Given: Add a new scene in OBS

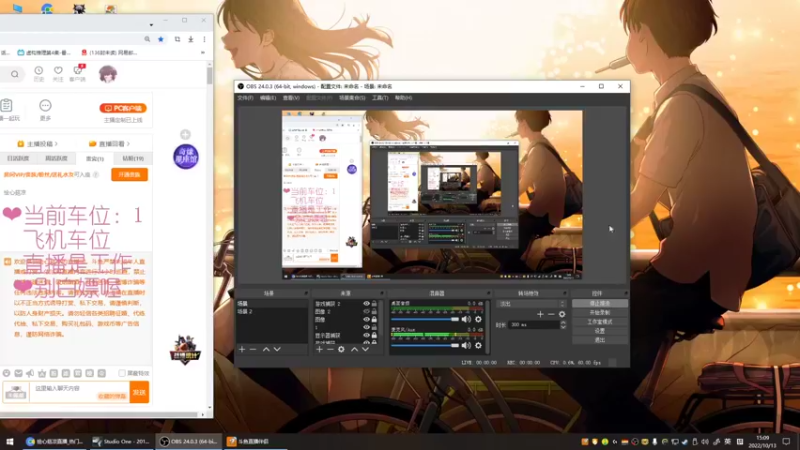Looking at the screenshot, I should [x=242, y=349].
